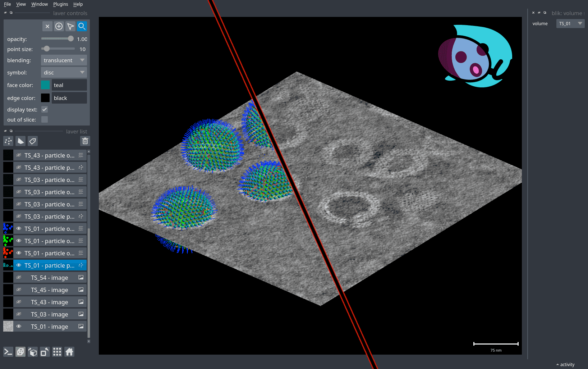Click the opacity value 1.00
Image resolution: width=588 pixels, height=369 pixels.
coord(82,39)
